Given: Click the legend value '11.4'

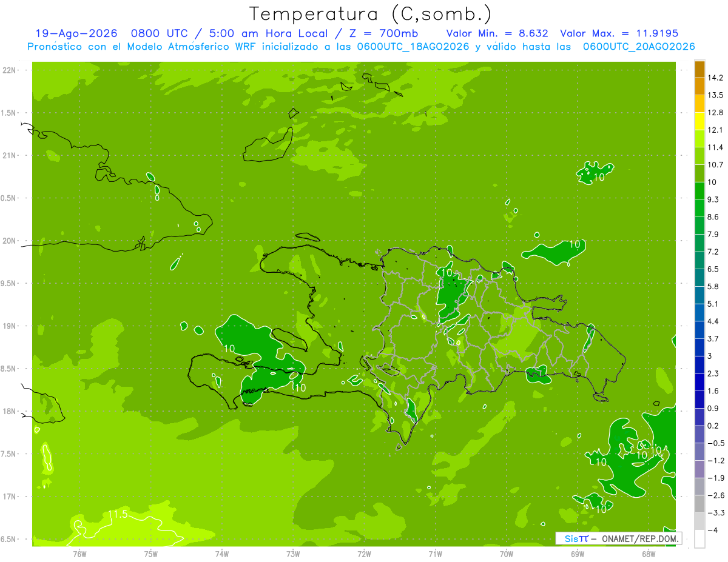Looking at the screenshot, I should point(716,147).
